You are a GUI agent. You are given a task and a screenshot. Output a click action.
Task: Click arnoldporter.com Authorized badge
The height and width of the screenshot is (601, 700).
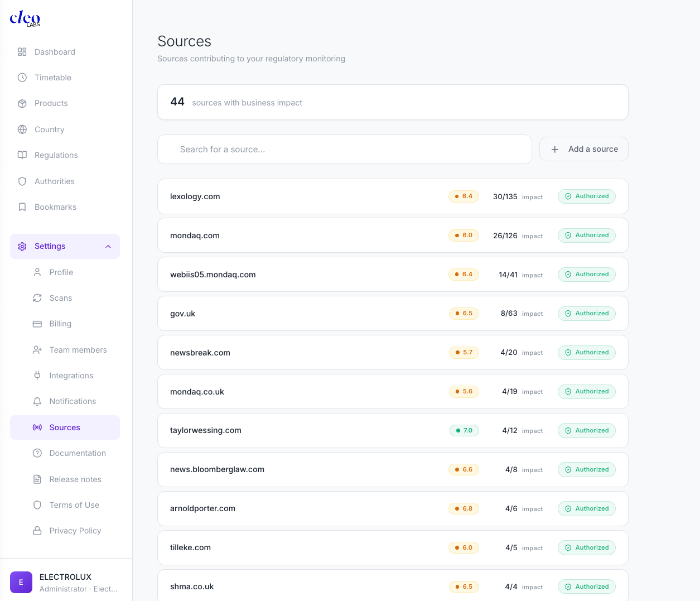coord(587,509)
